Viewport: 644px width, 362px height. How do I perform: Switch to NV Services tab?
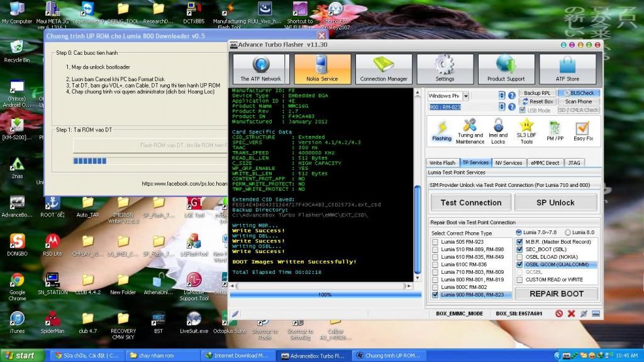(x=508, y=163)
